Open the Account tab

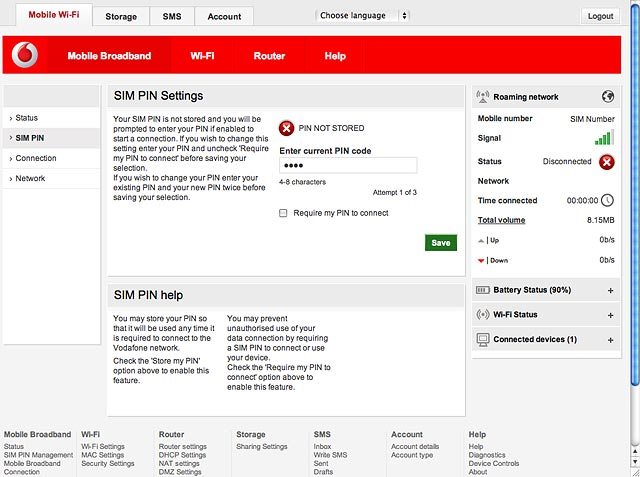tap(224, 17)
